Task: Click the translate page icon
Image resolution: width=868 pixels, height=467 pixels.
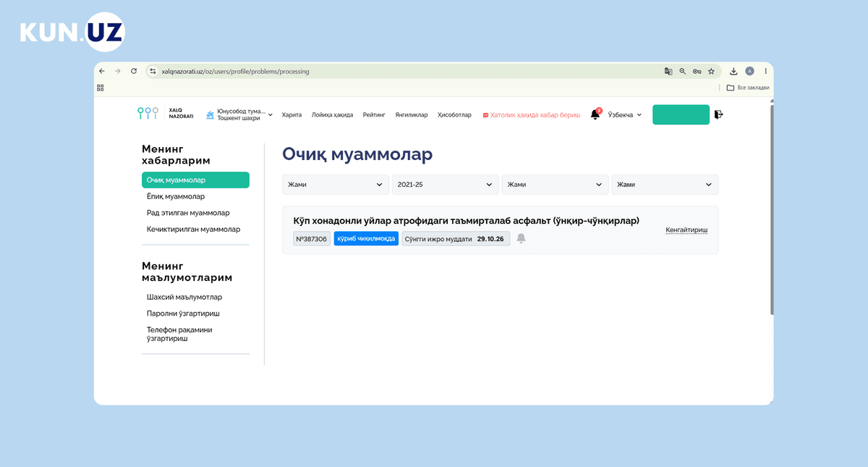Action: pyautogui.click(x=668, y=72)
